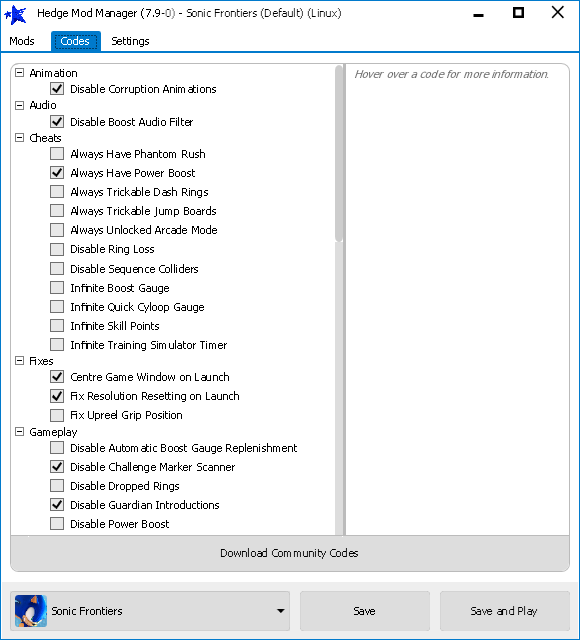580x640 pixels.
Task: Click Download Community Codes button
Action: pyautogui.click(x=289, y=553)
